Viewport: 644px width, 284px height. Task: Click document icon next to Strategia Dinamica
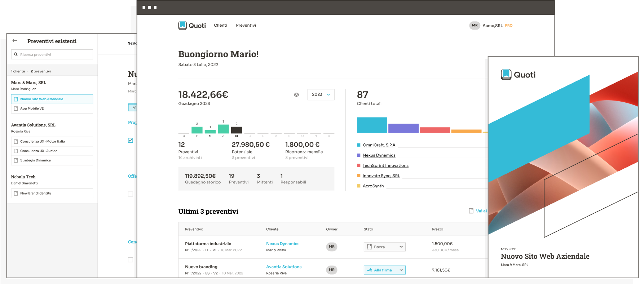coord(16,160)
